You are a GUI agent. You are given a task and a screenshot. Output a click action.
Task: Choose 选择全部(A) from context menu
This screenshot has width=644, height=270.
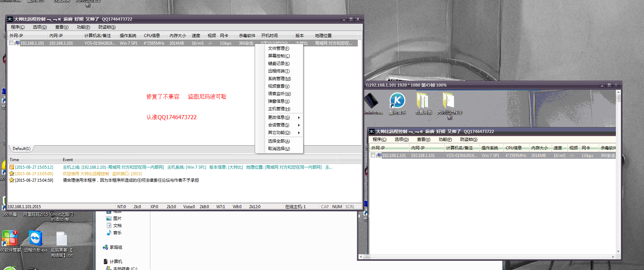[x=279, y=141]
